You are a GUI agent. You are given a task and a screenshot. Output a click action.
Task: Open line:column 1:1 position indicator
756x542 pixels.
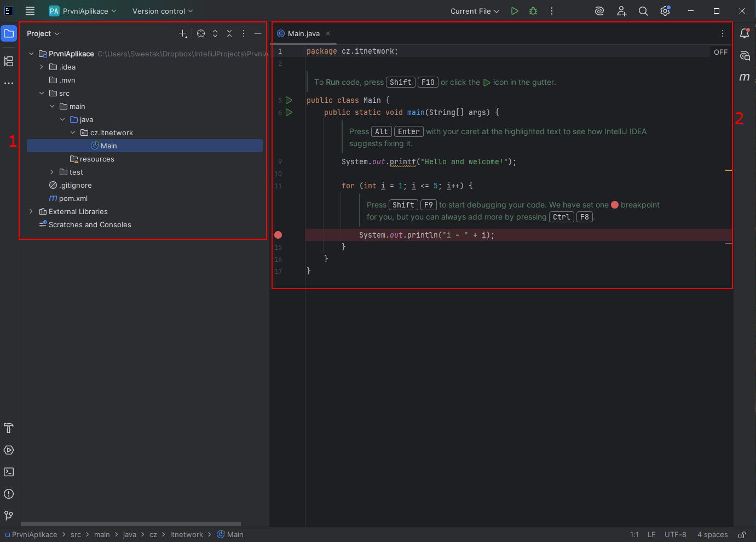634,535
